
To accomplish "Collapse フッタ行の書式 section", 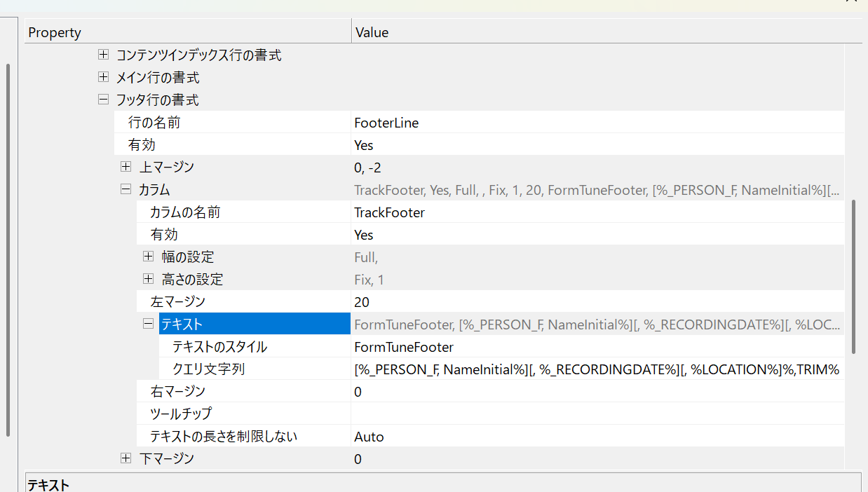I will (103, 100).
